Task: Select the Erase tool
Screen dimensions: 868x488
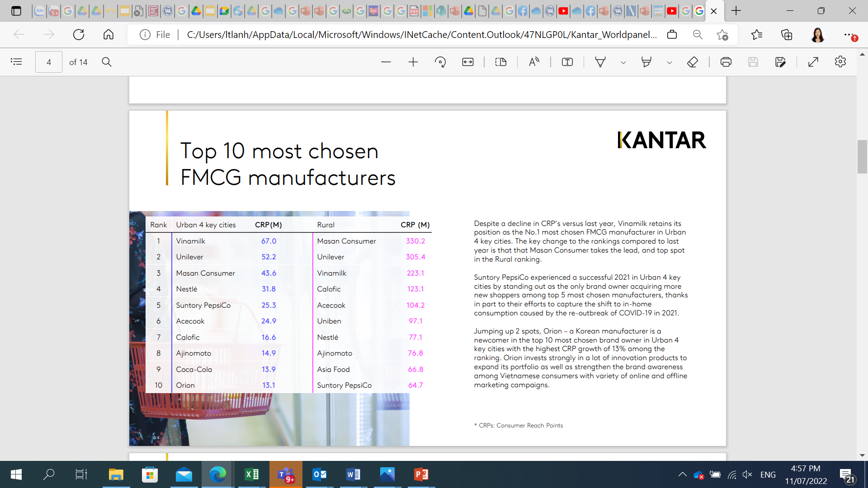Action: tap(693, 62)
